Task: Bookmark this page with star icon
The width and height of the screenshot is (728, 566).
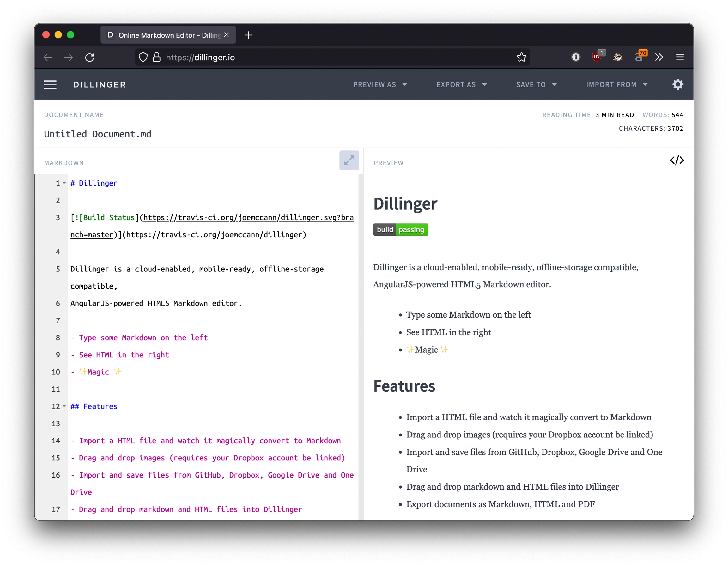Action: 521,57
